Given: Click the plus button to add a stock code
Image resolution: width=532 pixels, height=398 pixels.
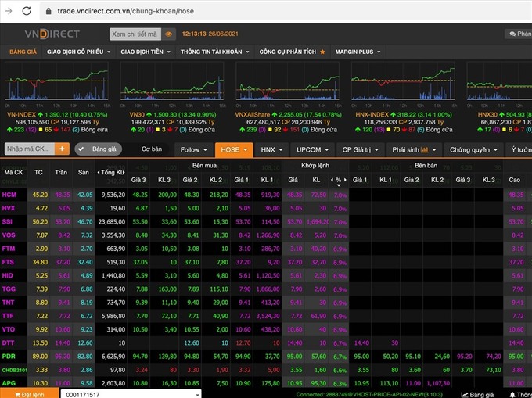Looking at the screenshot, I should [62, 149].
